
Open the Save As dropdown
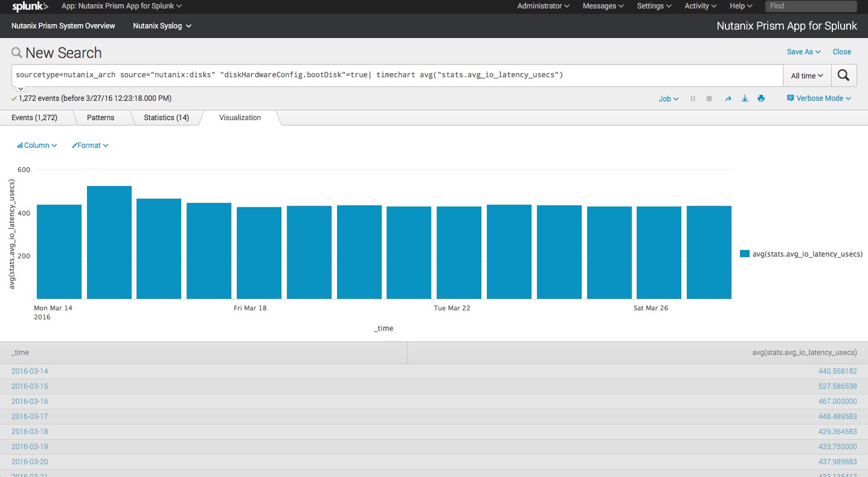(803, 52)
